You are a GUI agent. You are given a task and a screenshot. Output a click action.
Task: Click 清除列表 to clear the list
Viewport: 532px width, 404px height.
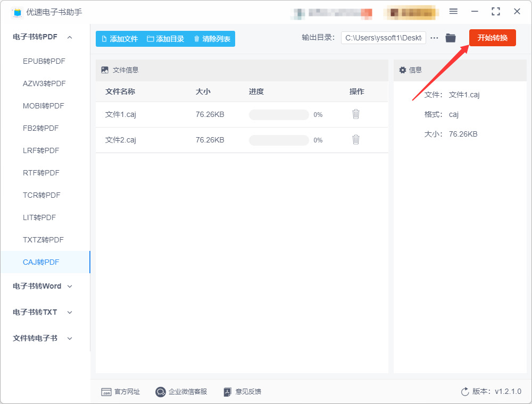pos(212,39)
